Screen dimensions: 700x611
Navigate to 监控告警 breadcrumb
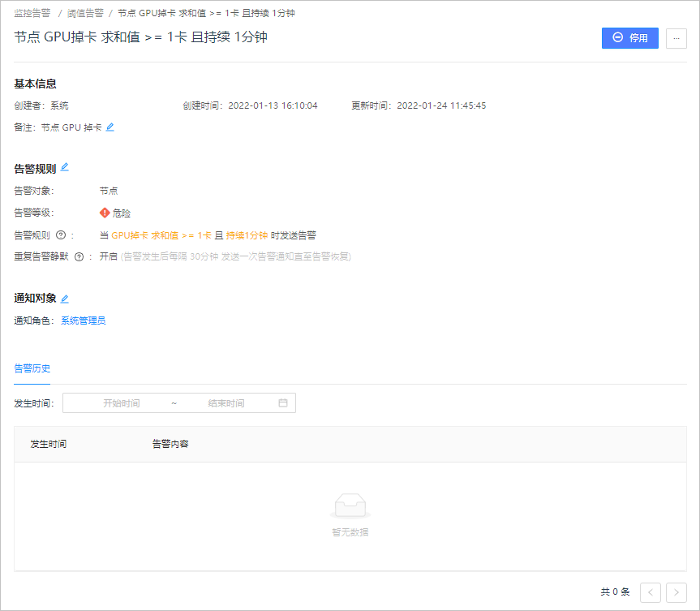coord(32,14)
